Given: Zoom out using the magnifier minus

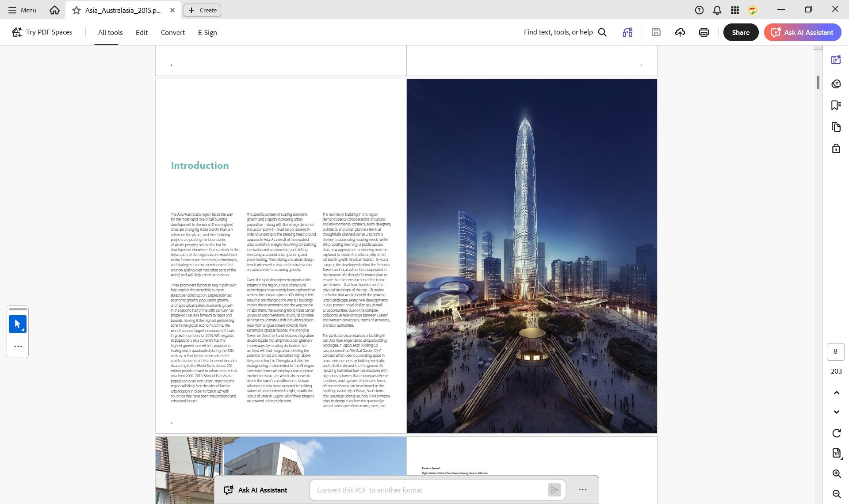Looking at the screenshot, I should (836, 494).
